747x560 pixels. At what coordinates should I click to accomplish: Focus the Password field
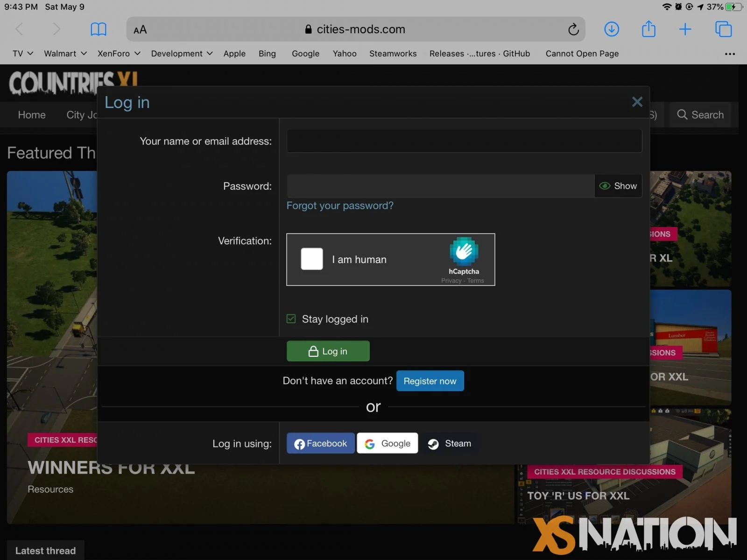440,186
